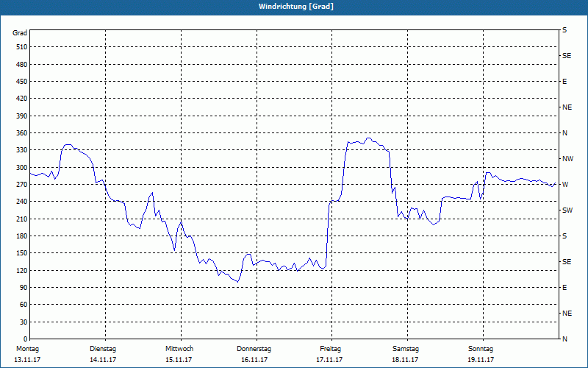Click the Samstag day label
Image resolution: width=588 pixels, height=368 pixels.
tap(406, 349)
